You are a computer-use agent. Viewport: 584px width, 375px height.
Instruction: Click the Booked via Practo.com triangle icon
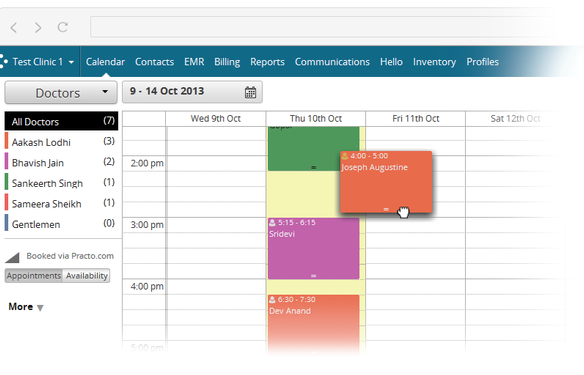(x=12, y=257)
